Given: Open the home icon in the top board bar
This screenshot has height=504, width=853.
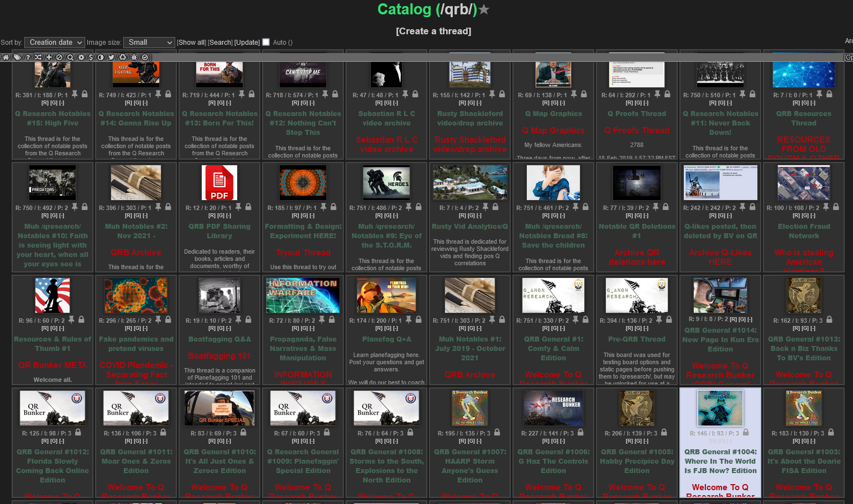Looking at the screenshot, I should pyautogui.click(x=6, y=57).
